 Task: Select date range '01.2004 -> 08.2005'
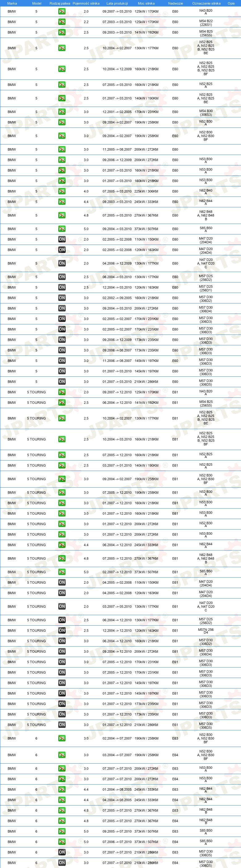point(117,789)
